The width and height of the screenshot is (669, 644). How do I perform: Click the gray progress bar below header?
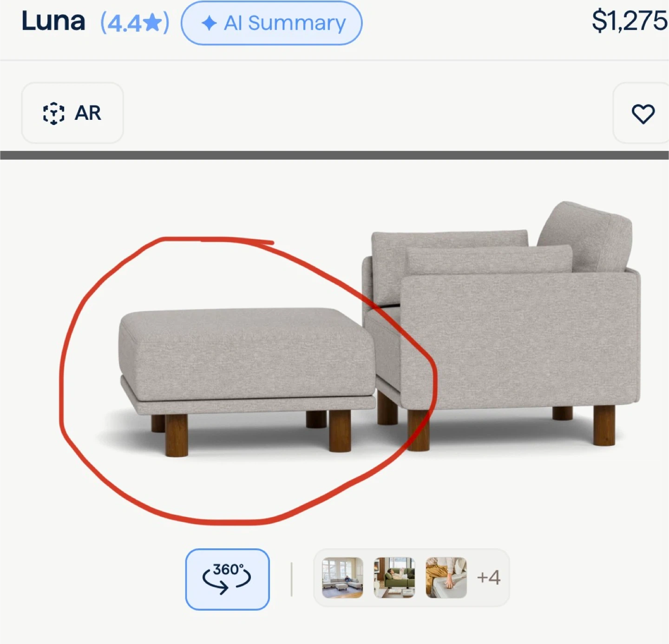[334, 155]
